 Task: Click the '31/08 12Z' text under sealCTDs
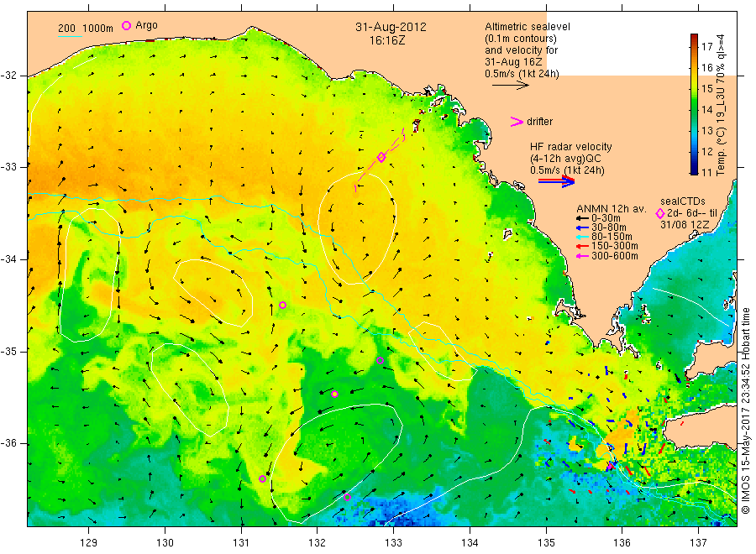click(685, 224)
